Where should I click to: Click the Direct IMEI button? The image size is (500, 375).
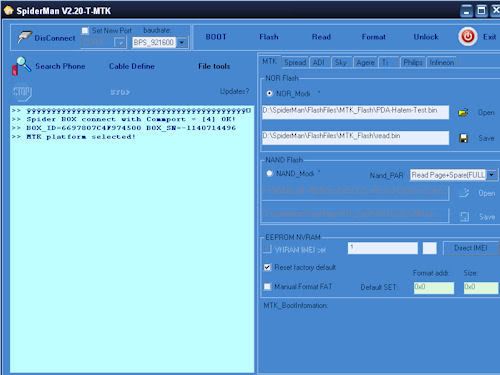471,248
